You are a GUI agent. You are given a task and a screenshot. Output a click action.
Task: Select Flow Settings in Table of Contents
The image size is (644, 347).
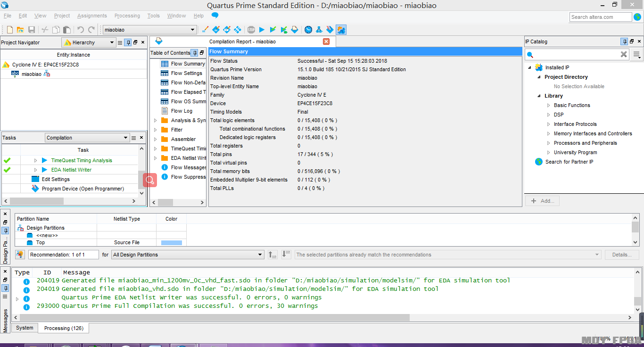[x=186, y=73]
